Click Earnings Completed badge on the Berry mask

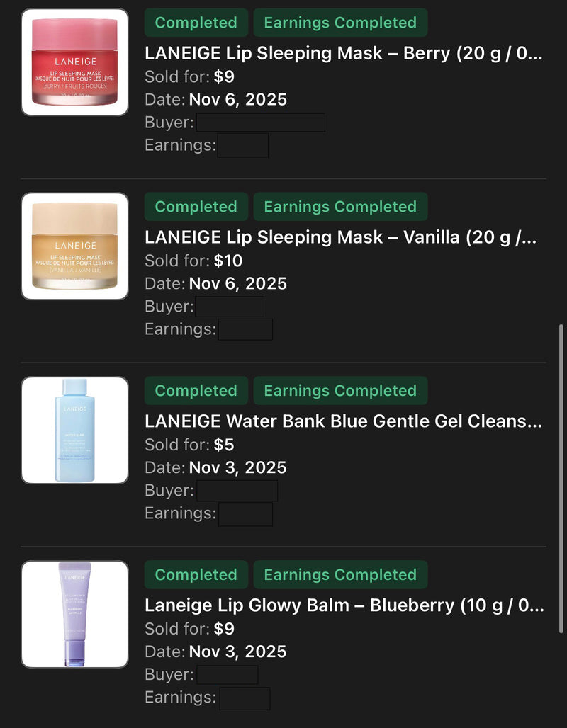(x=340, y=23)
